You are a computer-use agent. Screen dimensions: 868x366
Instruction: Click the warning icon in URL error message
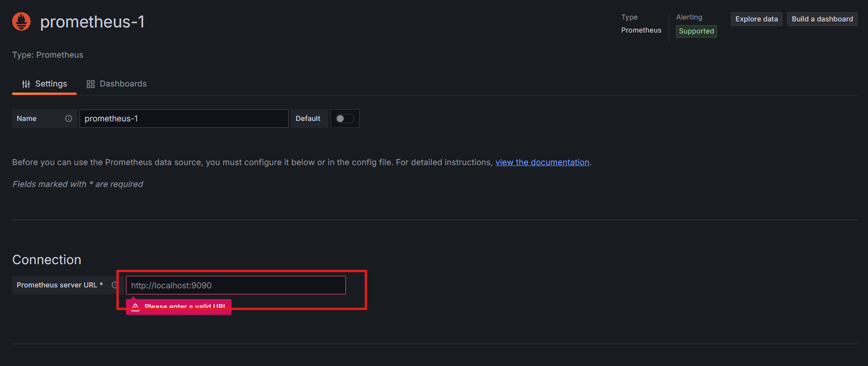135,307
